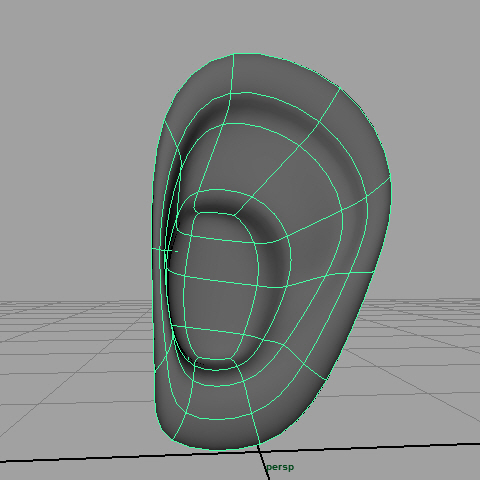Click the topmost vertex of the ear outline
Image resolution: width=480 pixels, height=480 pixels.
[234, 54]
